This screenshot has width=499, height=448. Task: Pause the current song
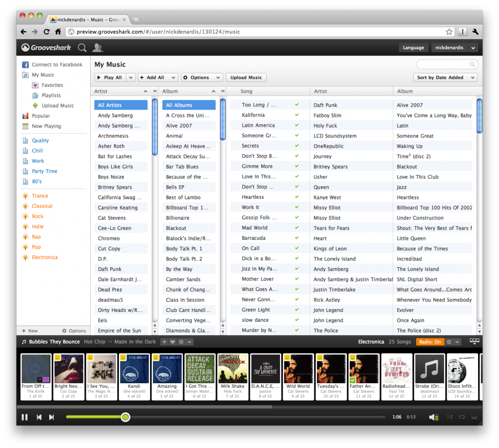click(24, 417)
